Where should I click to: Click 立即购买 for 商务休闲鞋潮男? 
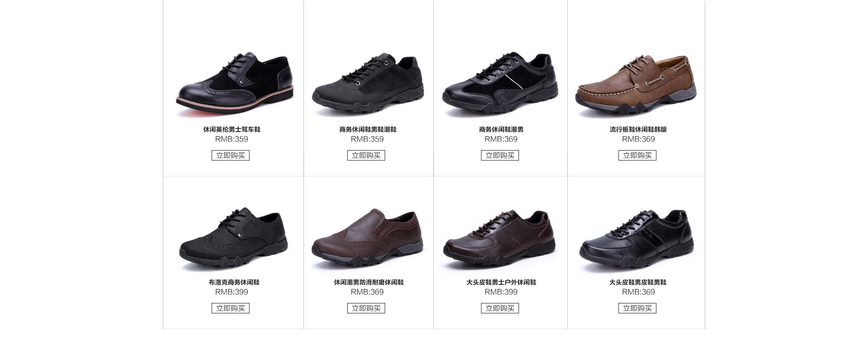[500, 156]
